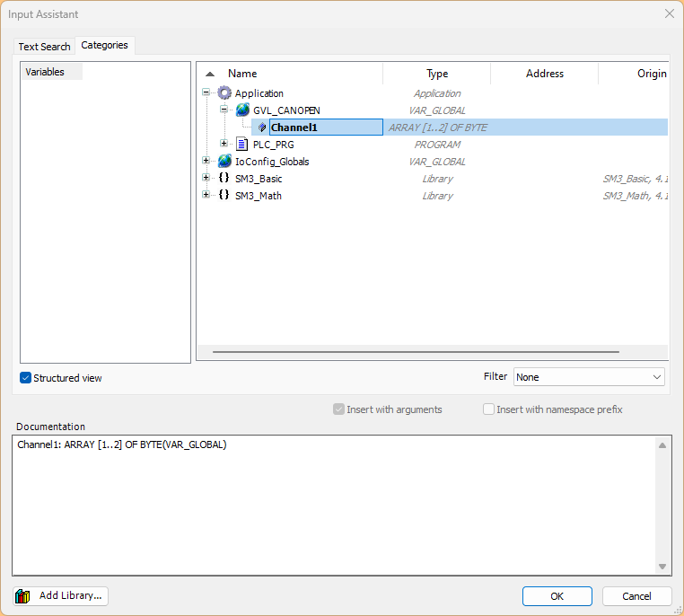
Task: Click the GVL_CANOPEN globe icon
Action: coord(242,110)
